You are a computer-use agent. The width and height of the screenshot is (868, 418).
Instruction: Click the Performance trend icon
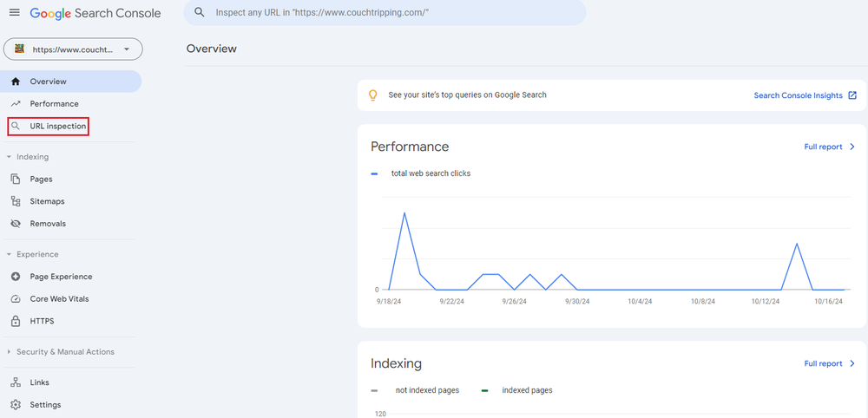pyautogui.click(x=15, y=104)
